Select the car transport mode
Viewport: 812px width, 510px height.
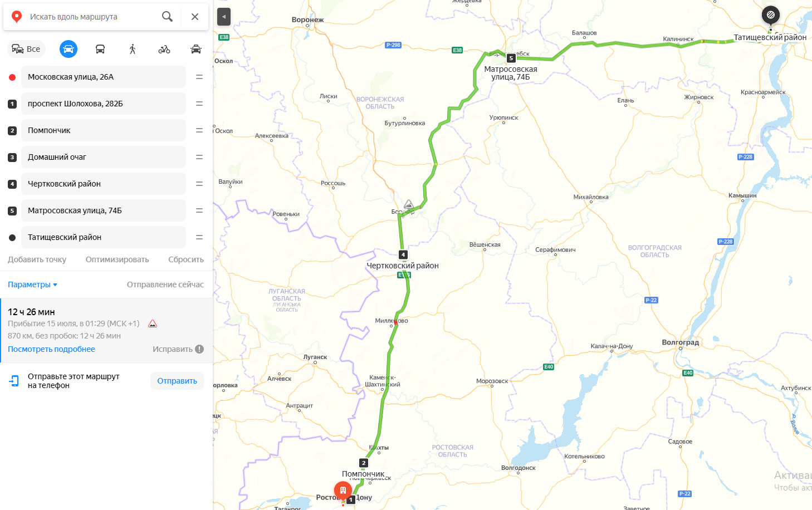tap(69, 49)
